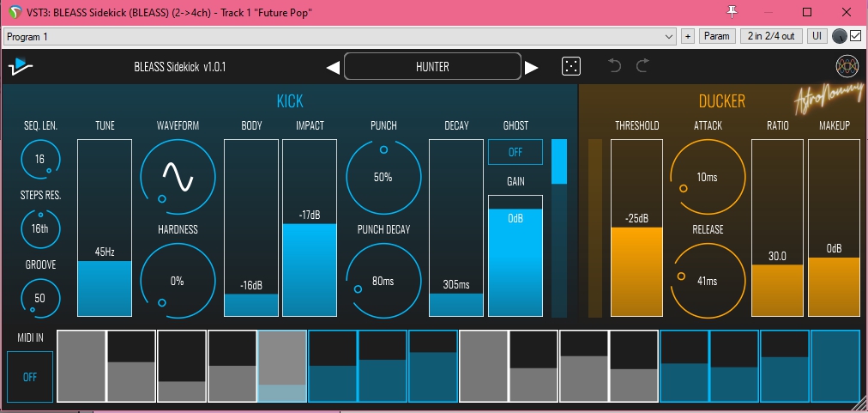Screen dimensions: 868x413
Task: Click the SEQ. LEN. knob showing 16
Action: 39,159
